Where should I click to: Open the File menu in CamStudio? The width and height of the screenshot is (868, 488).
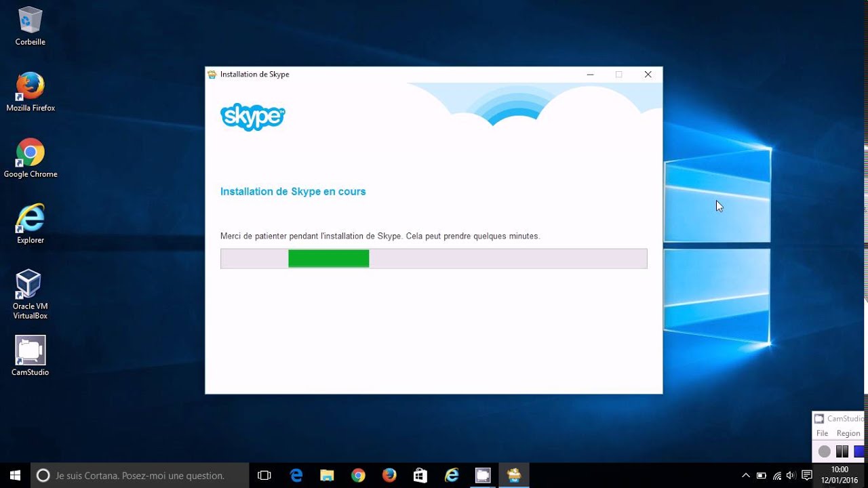point(822,433)
